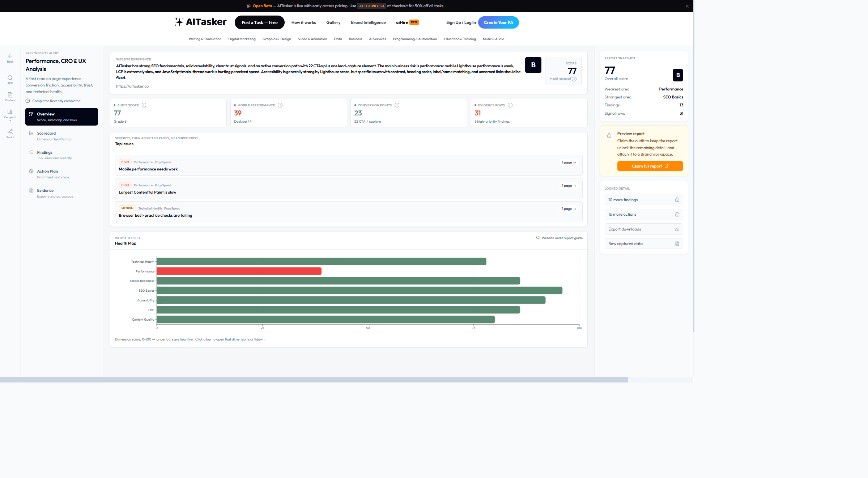Open Video & Animation category
The image size is (868, 478).
click(312, 39)
